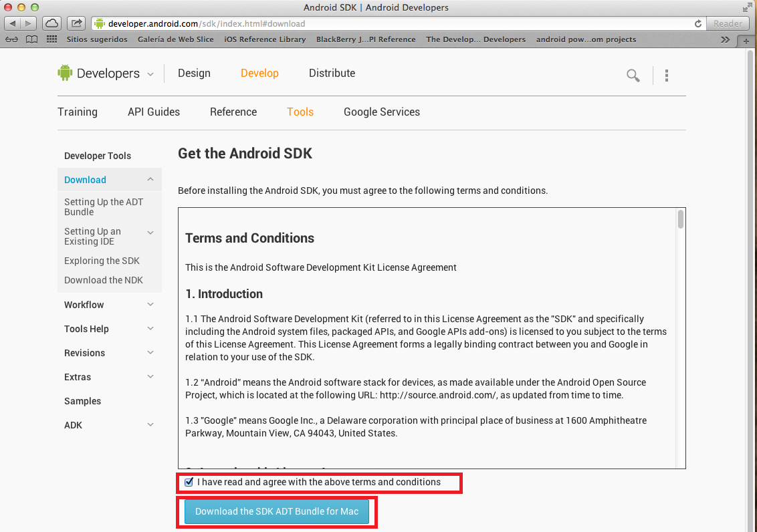Open the Samples sidebar link

pyautogui.click(x=82, y=401)
